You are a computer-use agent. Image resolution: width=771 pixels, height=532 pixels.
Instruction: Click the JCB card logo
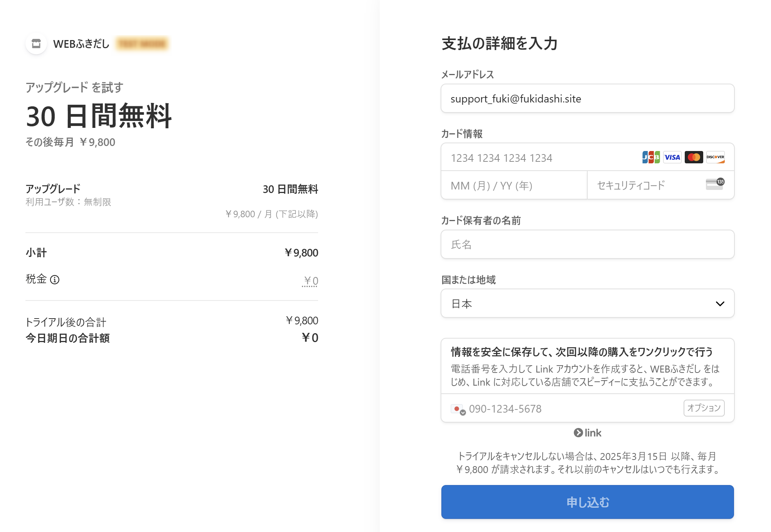(651, 157)
